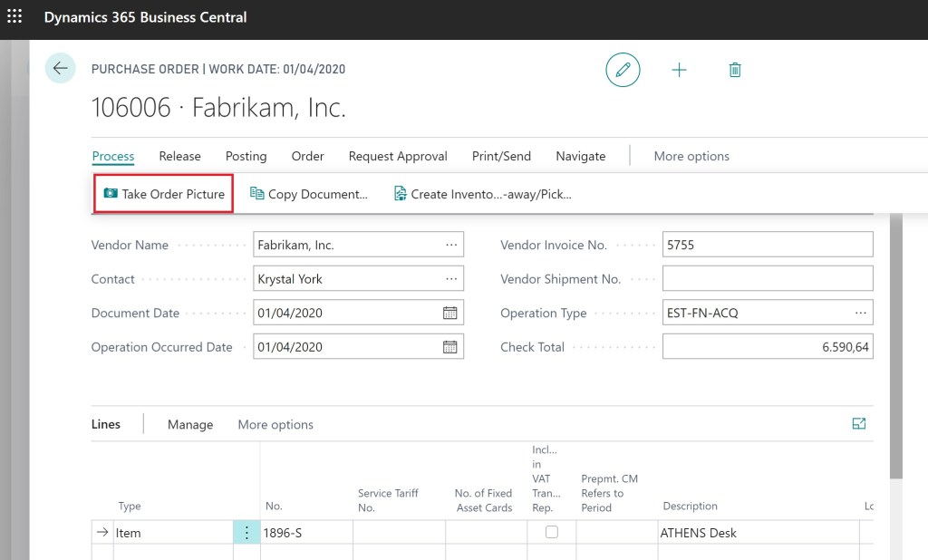The height and width of the screenshot is (560, 928).
Task: Open row options for Item line
Action: [x=246, y=533]
